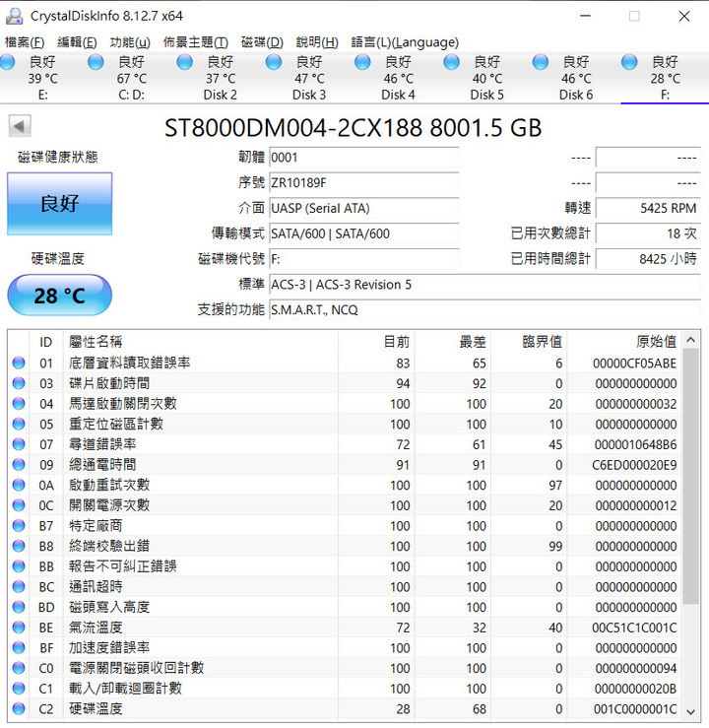
Task: Open the 磁碟(D) menu
Action: click(262, 42)
